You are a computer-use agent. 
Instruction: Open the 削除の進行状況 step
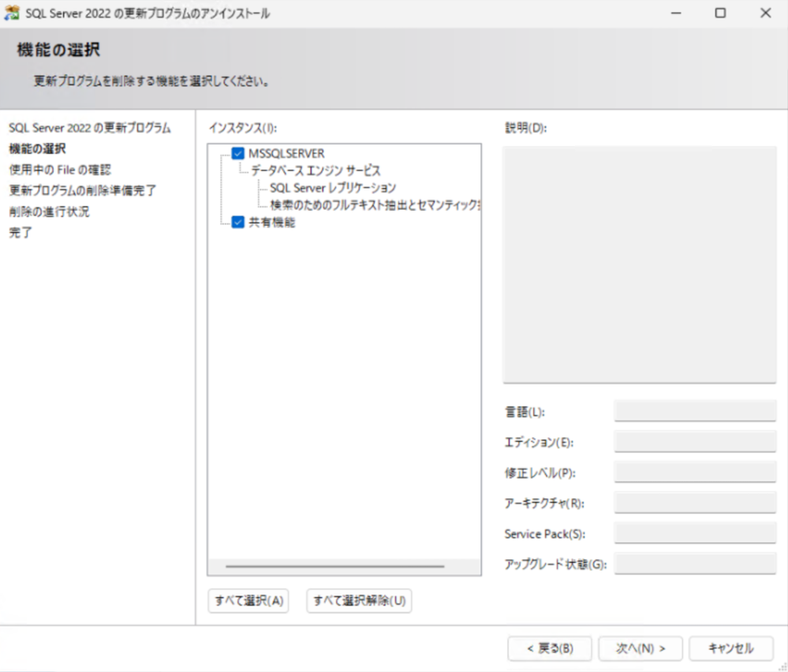[49, 211]
